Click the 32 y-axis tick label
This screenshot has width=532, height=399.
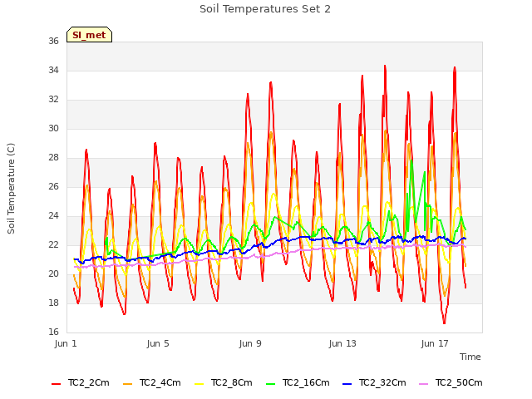(x=53, y=100)
